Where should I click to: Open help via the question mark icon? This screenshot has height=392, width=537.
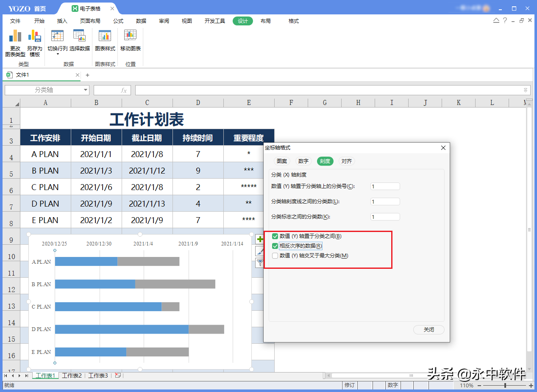coord(505,20)
